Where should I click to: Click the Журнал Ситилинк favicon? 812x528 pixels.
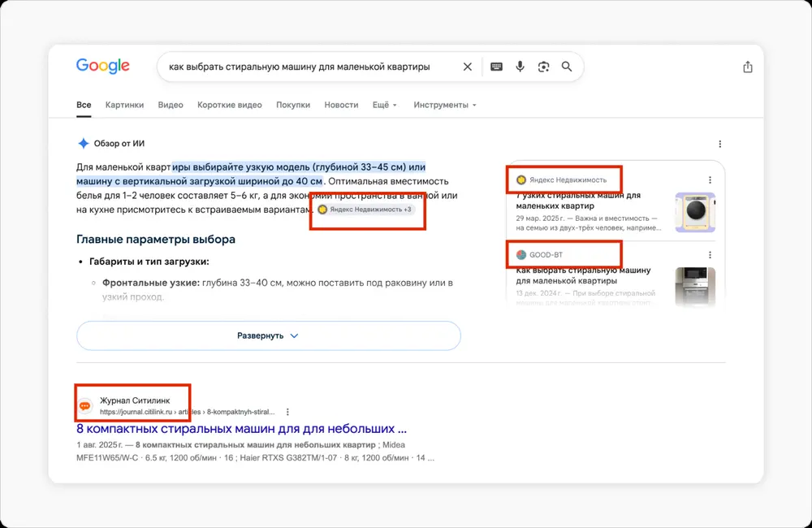(x=85, y=405)
